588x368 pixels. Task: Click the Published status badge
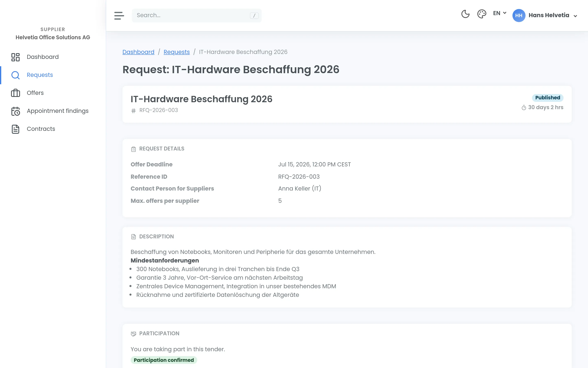click(547, 98)
